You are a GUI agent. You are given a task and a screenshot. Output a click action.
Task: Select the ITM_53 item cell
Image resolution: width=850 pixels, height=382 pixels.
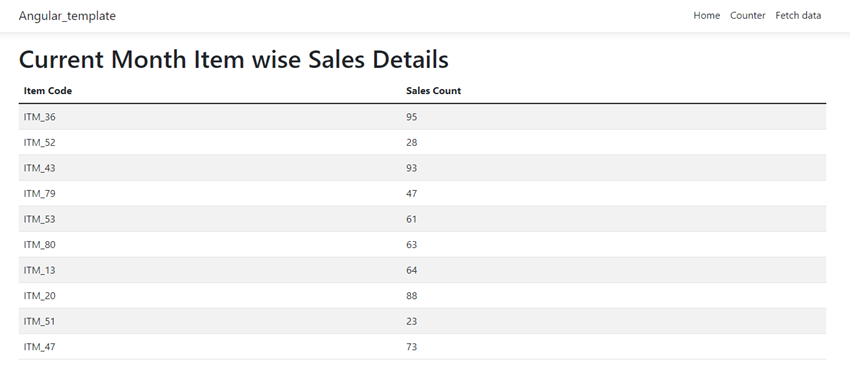(x=40, y=219)
